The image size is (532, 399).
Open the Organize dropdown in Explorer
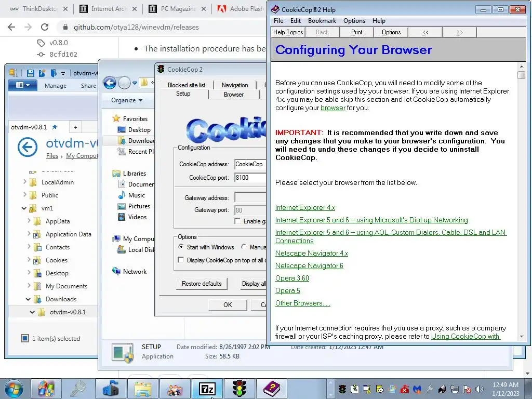pos(127,100)
